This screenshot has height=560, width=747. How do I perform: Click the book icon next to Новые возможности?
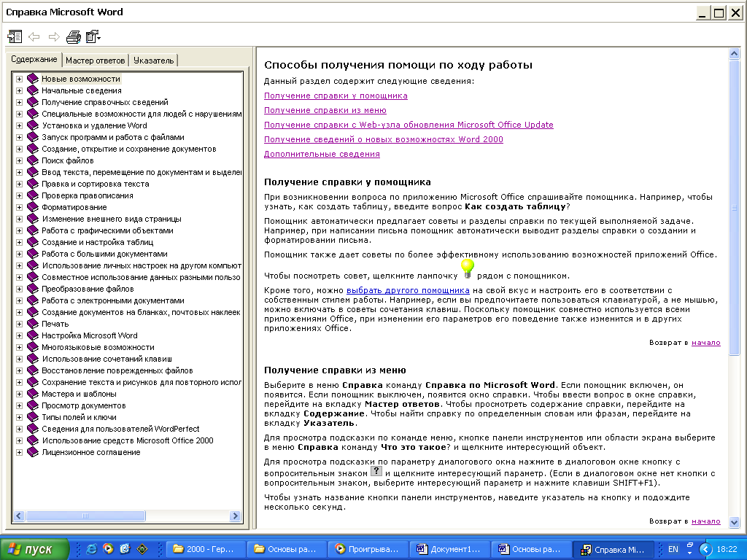(33, 79)
